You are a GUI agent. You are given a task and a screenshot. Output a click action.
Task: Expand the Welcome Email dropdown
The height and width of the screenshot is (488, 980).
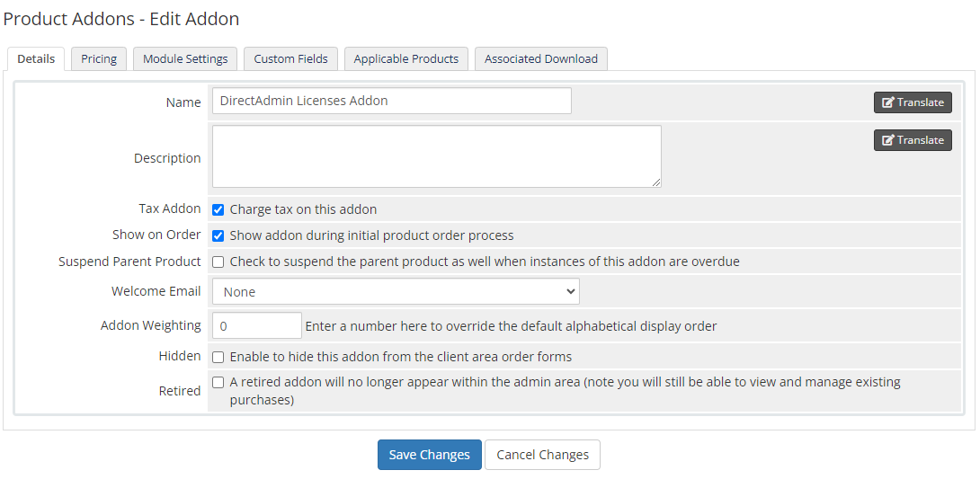pyautogui.click(x=396, y=292)
